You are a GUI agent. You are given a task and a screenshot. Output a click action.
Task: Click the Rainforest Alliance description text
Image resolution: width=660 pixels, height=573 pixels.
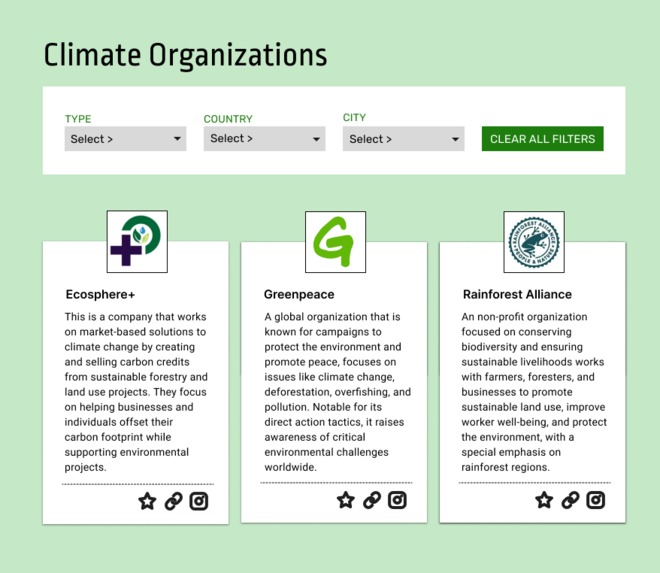pyautogui.click(x=534, y=392)
